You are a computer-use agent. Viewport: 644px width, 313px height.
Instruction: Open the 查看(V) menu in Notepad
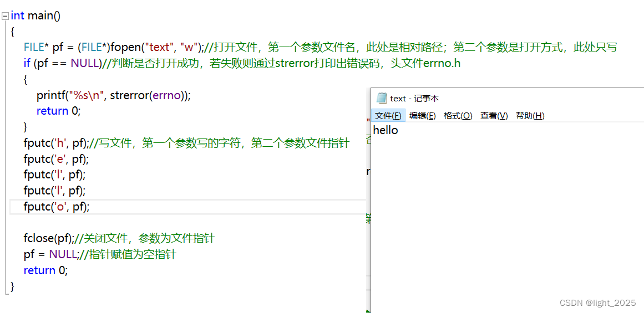[x=494, y=116]
